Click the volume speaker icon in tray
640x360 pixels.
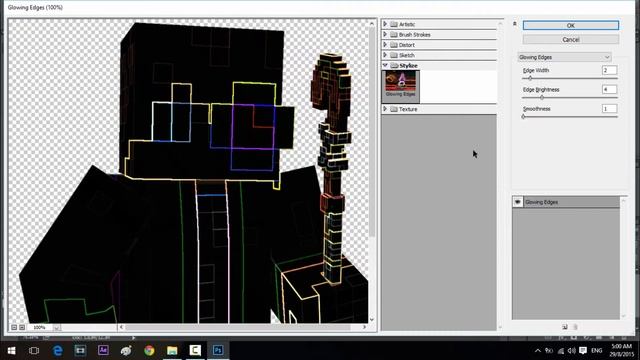point(571,351)
